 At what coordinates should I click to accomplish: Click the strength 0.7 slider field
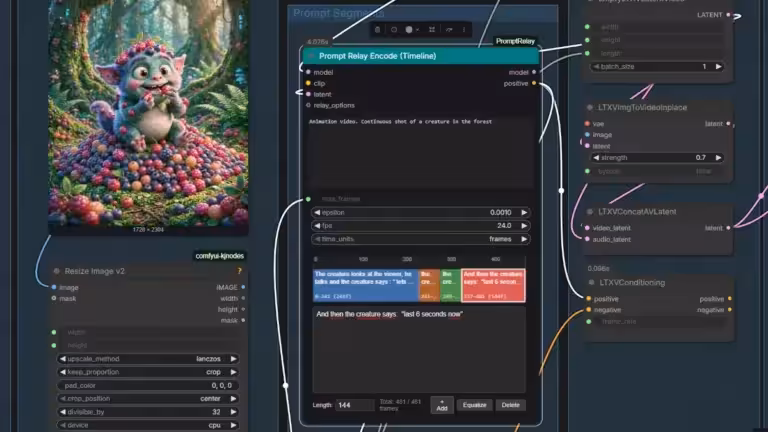[657, 158]
